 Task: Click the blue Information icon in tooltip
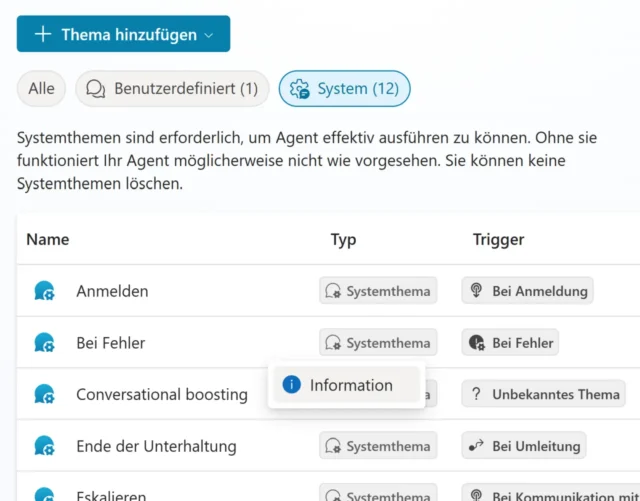tap(292, 385)
